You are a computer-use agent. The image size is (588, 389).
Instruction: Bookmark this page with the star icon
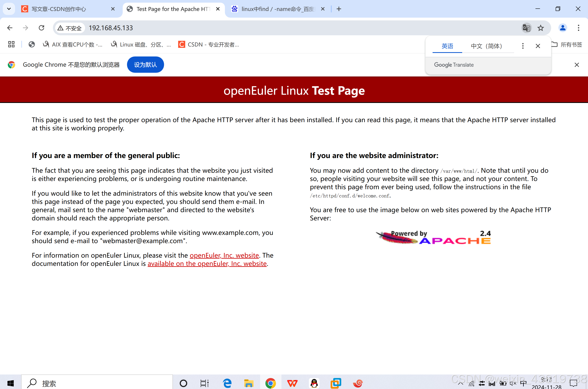tap(541, 28)
